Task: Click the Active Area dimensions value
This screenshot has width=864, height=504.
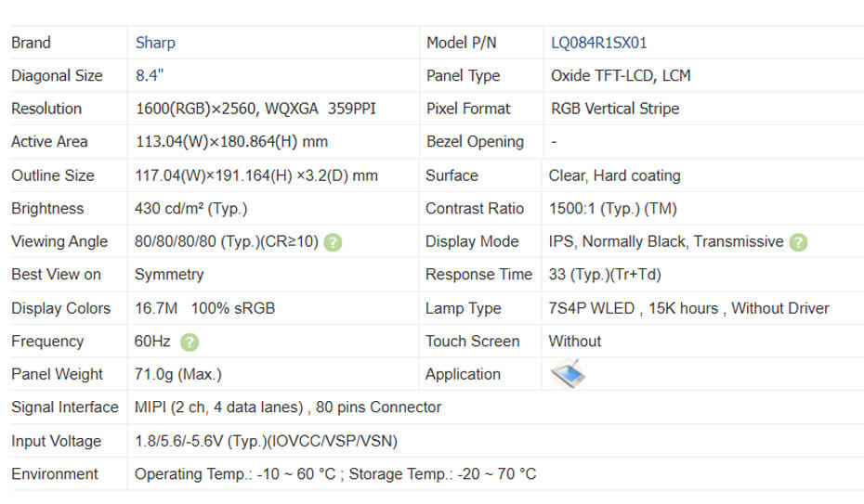Action: (x=230, y=142)
